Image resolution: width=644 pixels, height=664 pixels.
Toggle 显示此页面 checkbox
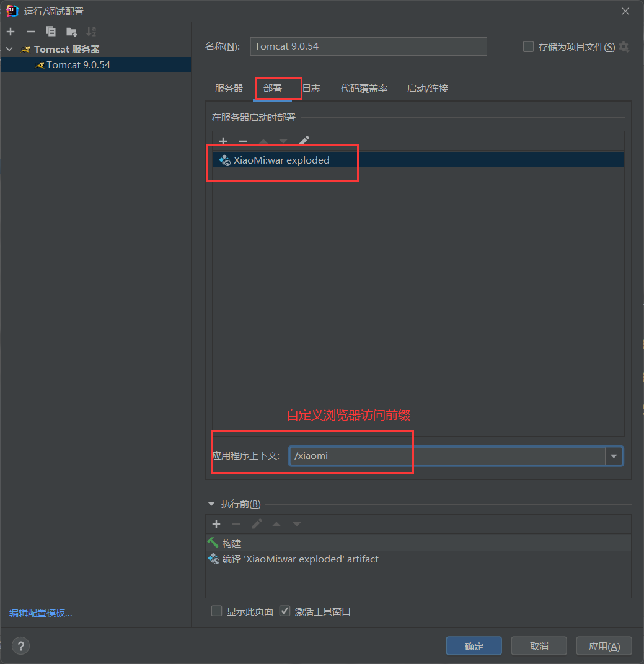tap(216, 611)
